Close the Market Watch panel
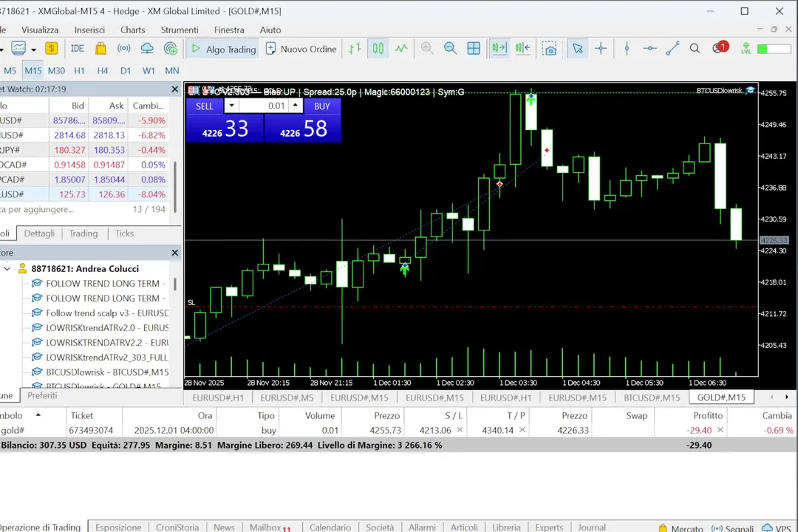798x532 pixels. pos(175,89)
